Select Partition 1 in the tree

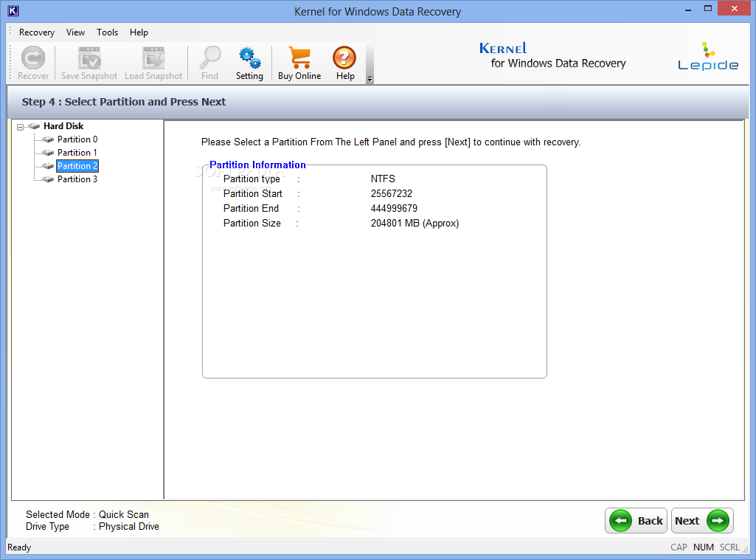click(x=77, y=153)
